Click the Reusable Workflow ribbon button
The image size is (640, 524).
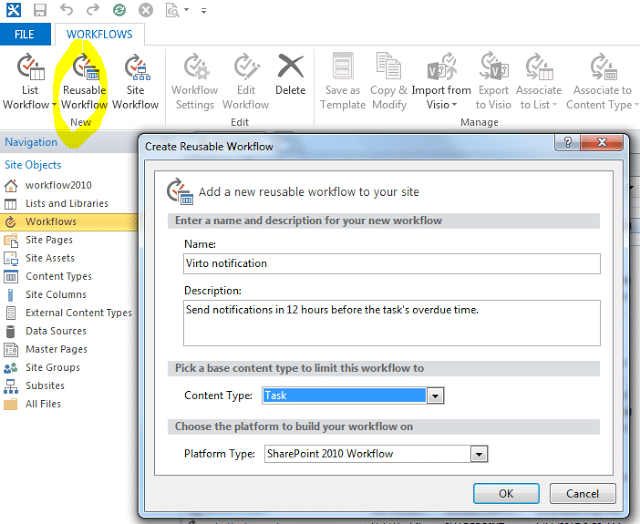click(84, 82)
